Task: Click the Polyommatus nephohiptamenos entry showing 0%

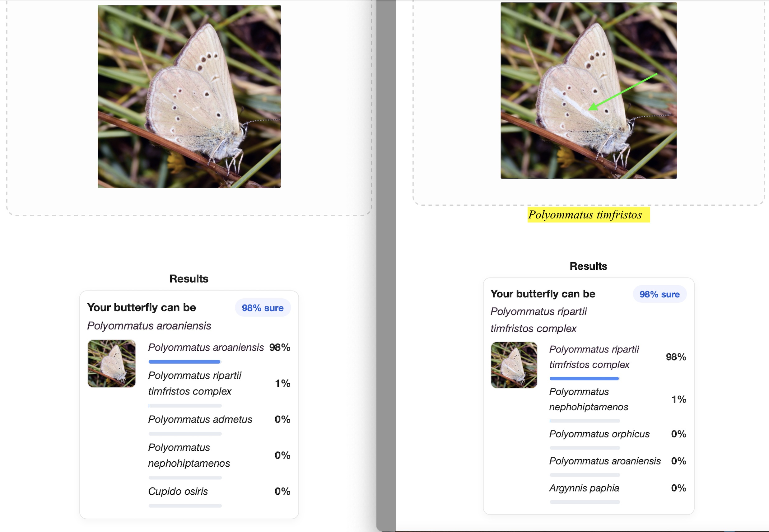Action: coord(189,455)
